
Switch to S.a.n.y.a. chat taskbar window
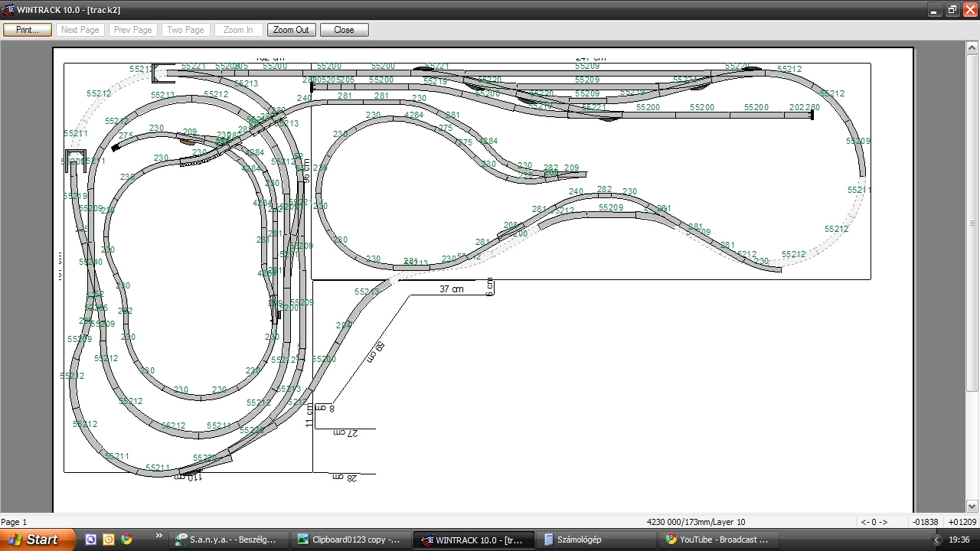coord(228,540)
